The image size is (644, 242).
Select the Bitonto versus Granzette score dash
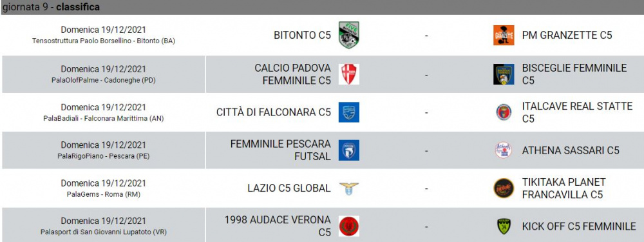coord(426,35)
